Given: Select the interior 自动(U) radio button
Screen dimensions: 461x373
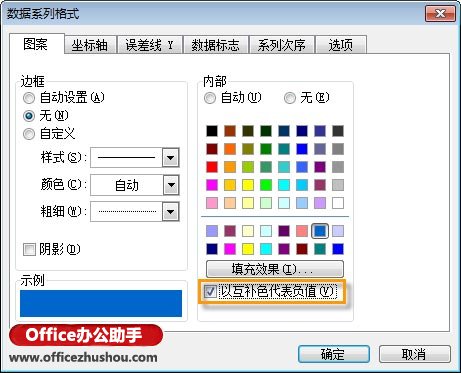Looking at the screenshot, I should pos(210,98).
